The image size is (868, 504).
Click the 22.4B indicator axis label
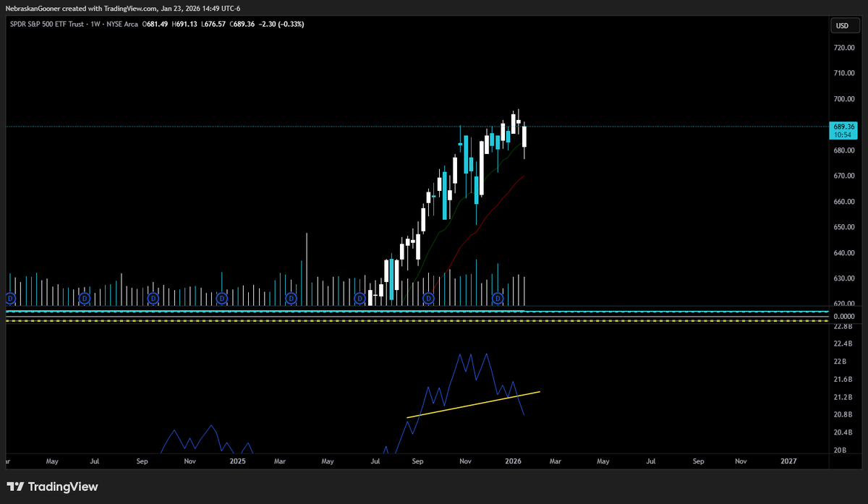pos(843,344)
